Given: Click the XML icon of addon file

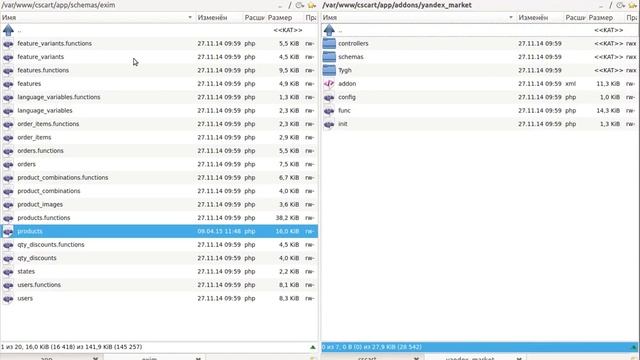Looking at the screenshot, I should click(329, 84).
